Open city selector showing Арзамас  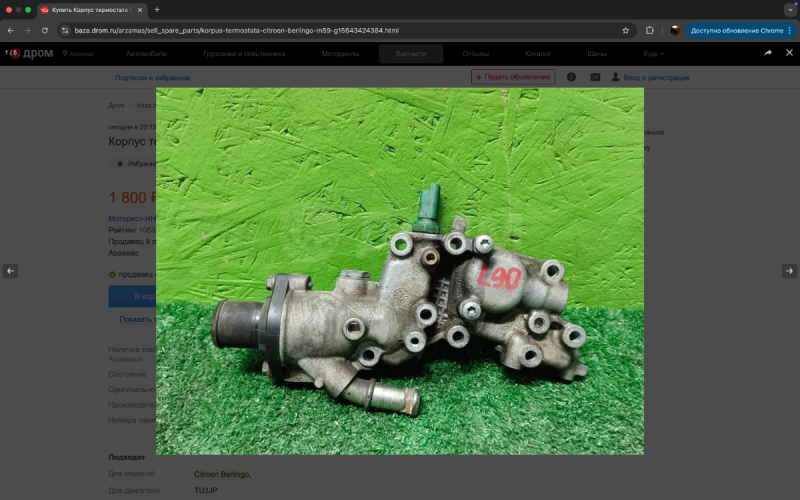80,53
